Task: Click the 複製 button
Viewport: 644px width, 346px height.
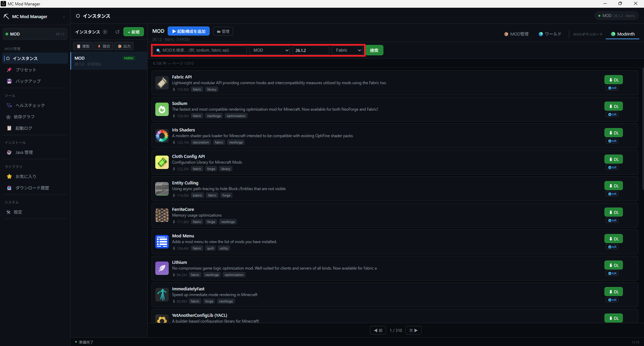Action: click(x=83, y=46)
